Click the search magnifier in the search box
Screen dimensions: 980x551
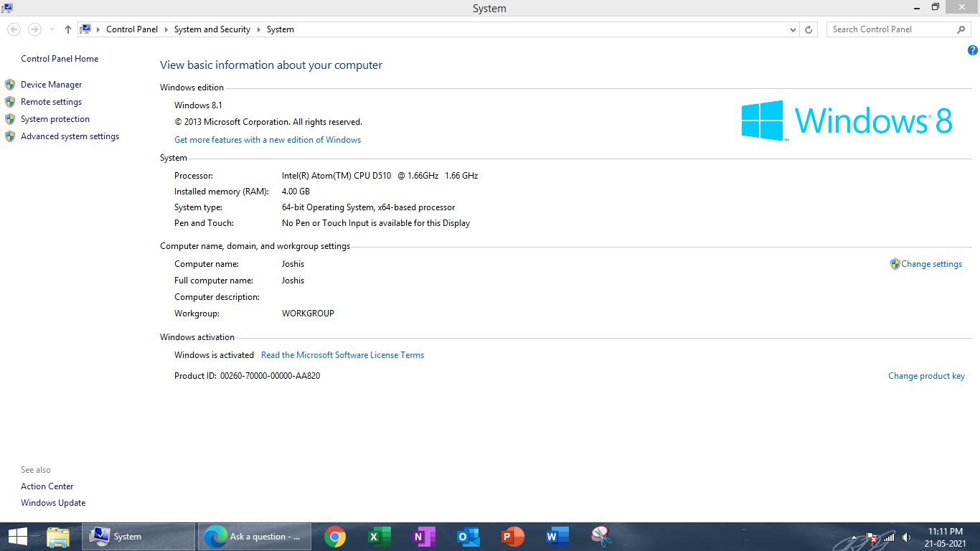pos(961,29)
